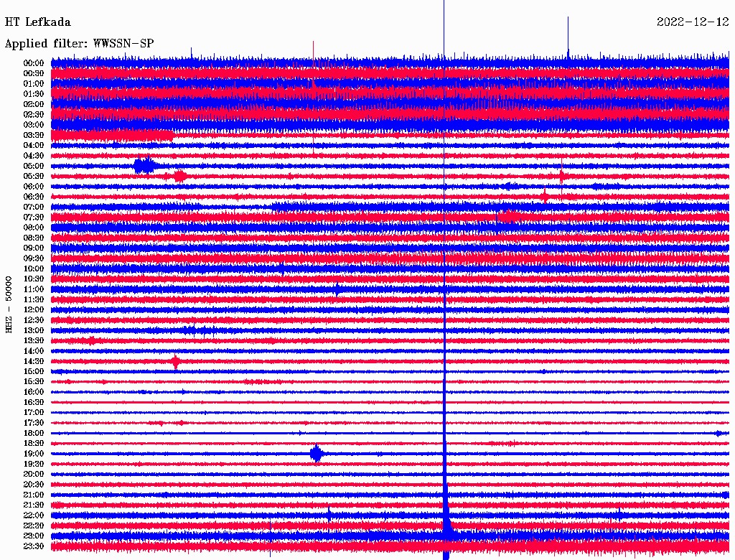The image size is (735, 560).
Task: Click the 02:30 time label
Action: click(x=34, y=114)
